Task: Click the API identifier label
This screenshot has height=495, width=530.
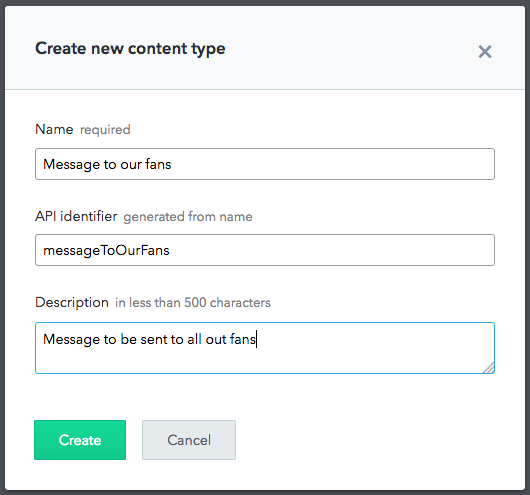Action: pyautogui.click(x=76, y=216)
